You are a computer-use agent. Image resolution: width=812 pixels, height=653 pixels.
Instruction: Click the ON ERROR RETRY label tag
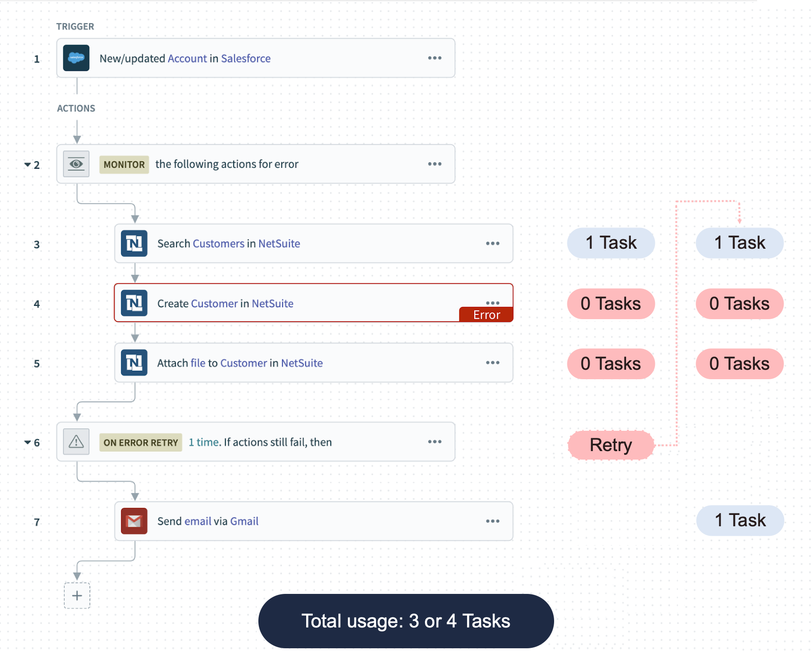point(141,443)
